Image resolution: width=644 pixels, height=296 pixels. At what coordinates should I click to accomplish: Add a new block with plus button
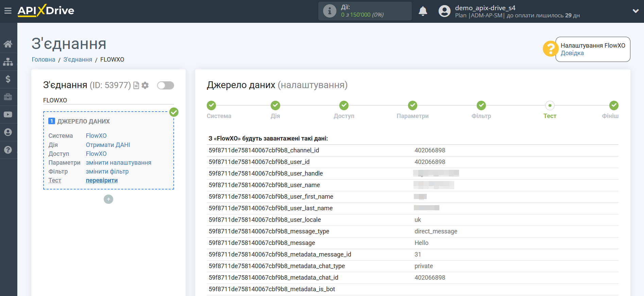point(108,199)
